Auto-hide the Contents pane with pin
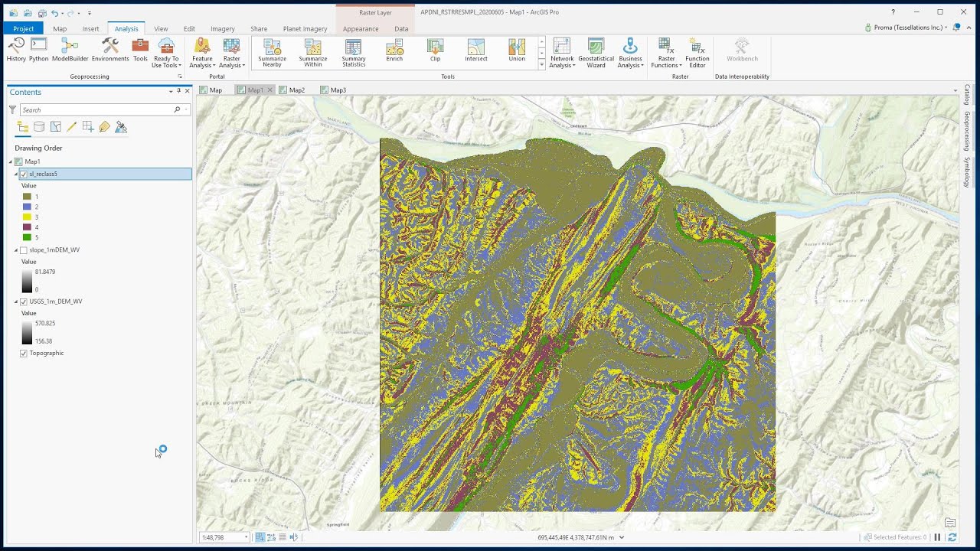Image resolution: width=980 pixels, height=551 pixels. pyautogui.click(x=179, y=91)
